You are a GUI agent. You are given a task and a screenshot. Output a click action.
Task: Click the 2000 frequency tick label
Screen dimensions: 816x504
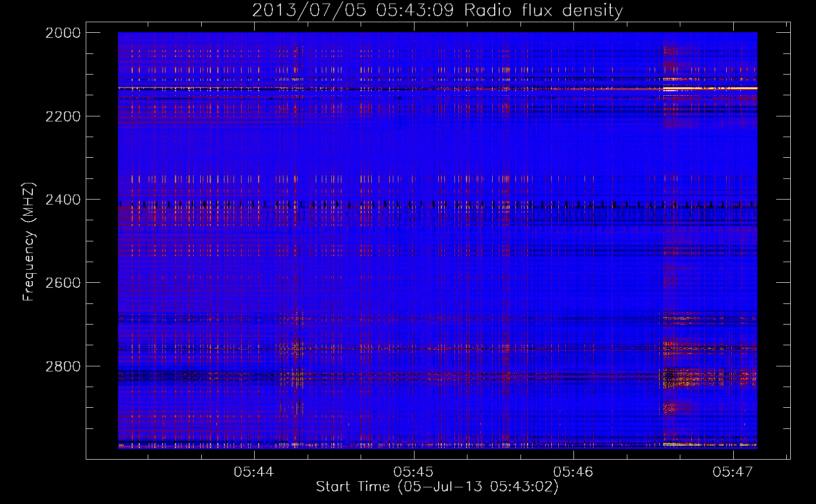[x=63, y=33]
